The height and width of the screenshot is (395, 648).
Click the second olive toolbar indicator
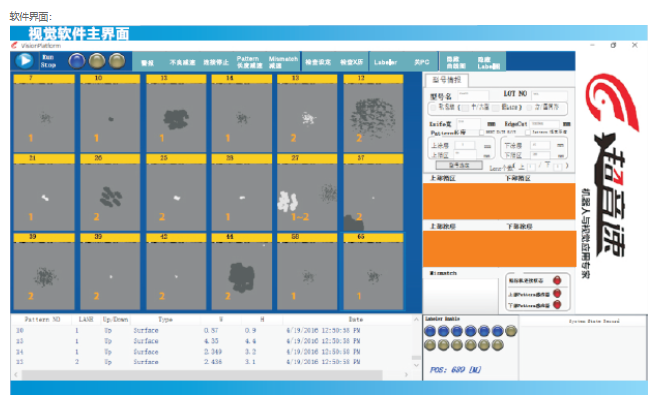[x=117, y=61]
